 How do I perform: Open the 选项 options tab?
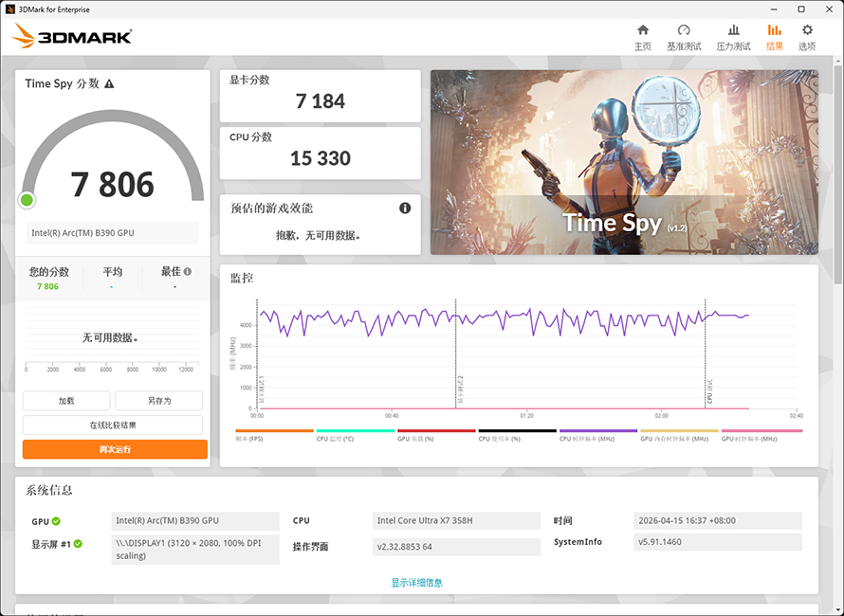(807, 38)
